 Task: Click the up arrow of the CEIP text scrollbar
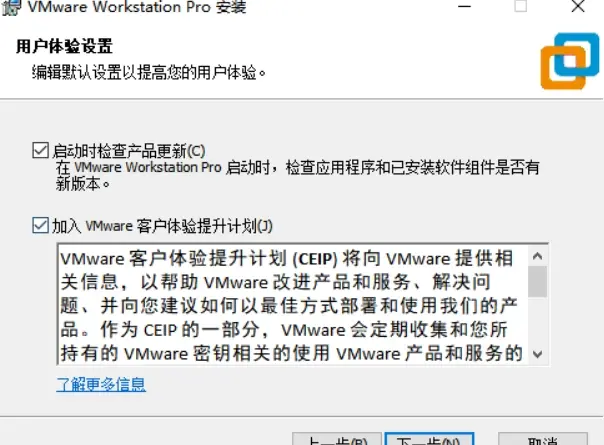(537, 256)
